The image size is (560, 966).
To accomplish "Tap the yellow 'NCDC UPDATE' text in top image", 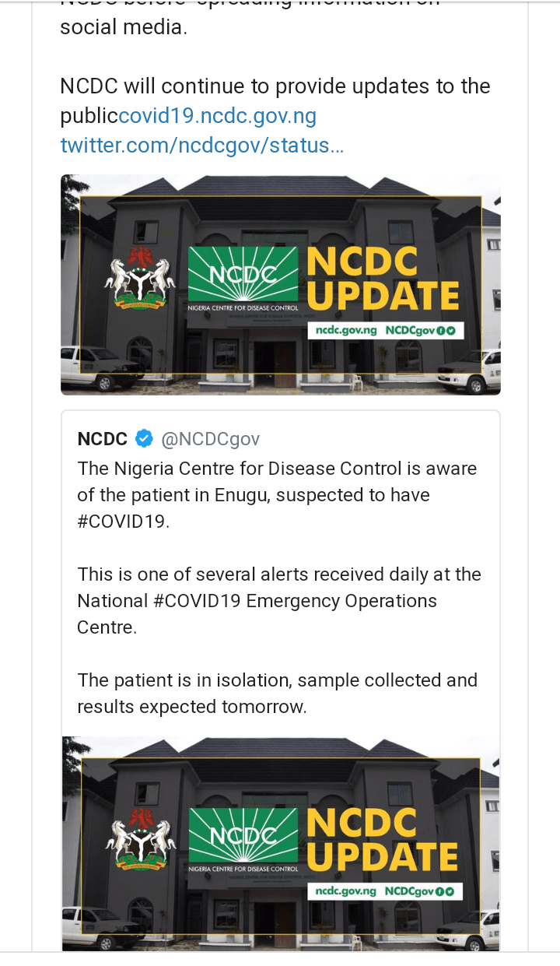I will (383, 279).
